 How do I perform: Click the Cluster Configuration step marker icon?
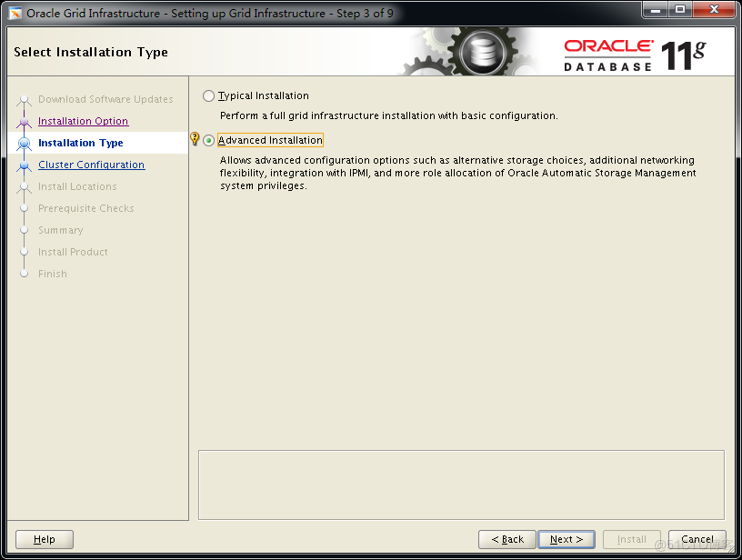click(x=25, y=165)
